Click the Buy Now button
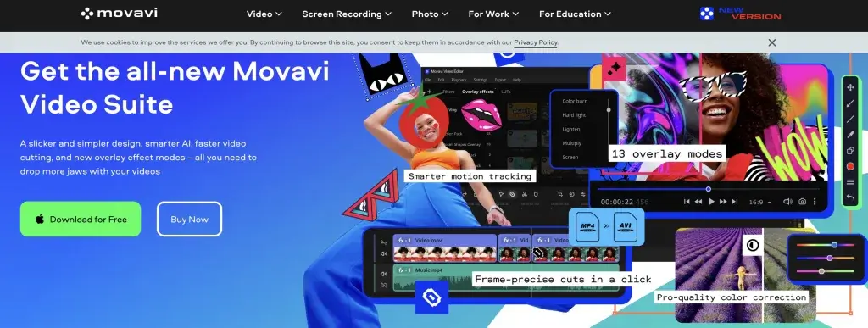The width and height of the screenshot is (868, 328). [x=189, y=219]
